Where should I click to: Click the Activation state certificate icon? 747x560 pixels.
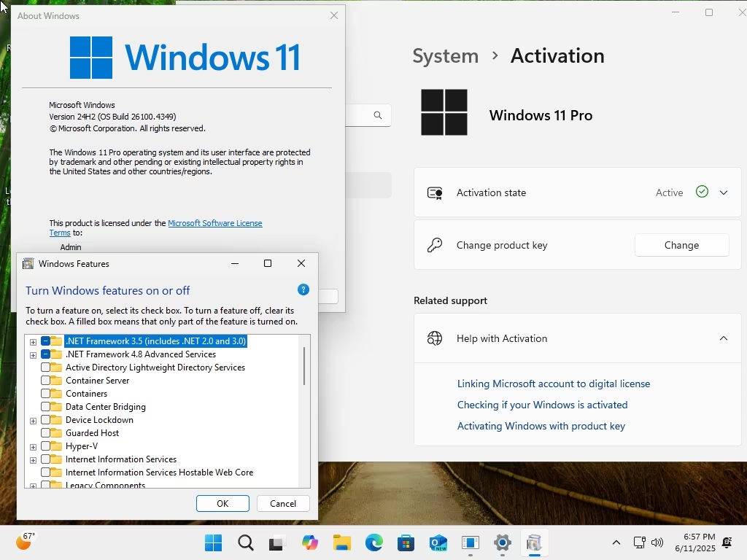[x=435, y=192]
